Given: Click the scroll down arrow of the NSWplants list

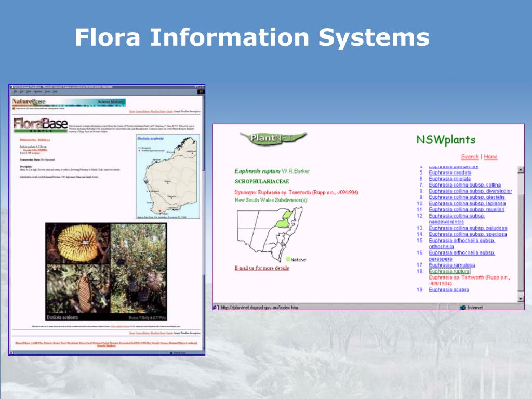Looking at the screenshot, I should click(521, 299).
